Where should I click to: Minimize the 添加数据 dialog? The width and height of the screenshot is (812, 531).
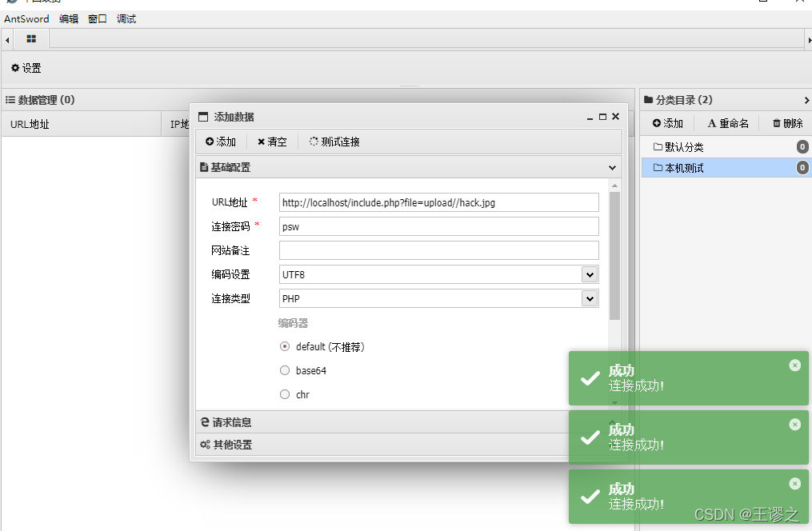[590, 118]
